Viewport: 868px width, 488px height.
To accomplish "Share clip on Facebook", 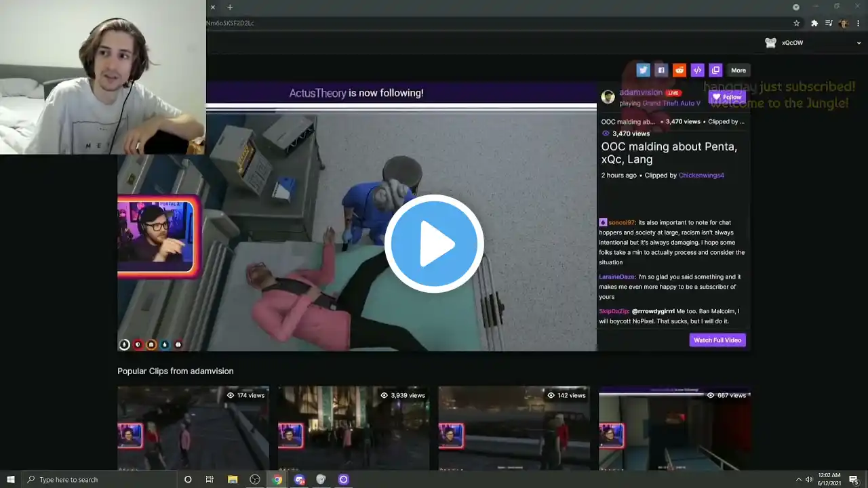I will (661, 70).
